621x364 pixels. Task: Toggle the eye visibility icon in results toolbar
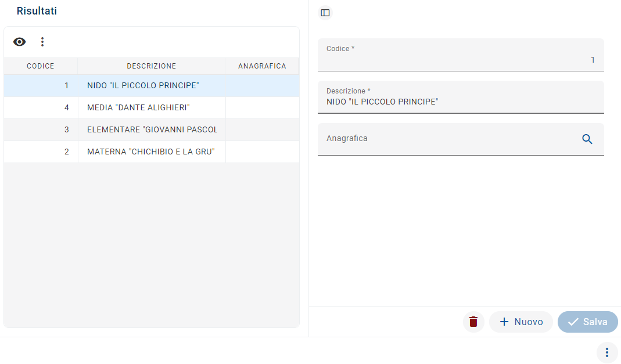[20, 42]
